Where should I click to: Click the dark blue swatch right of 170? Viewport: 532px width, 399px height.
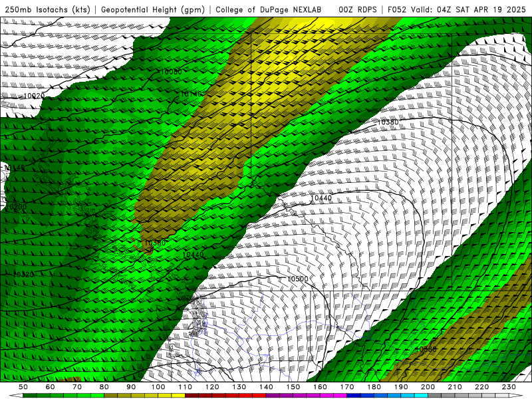354,396
